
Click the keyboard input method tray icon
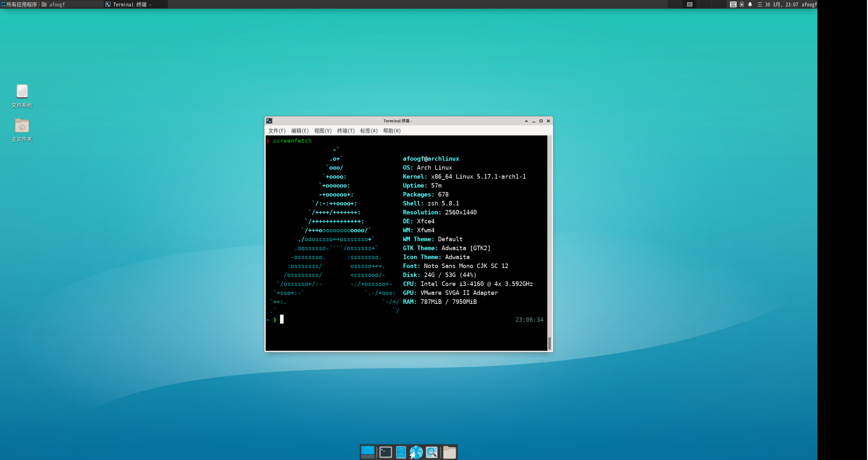733,4
